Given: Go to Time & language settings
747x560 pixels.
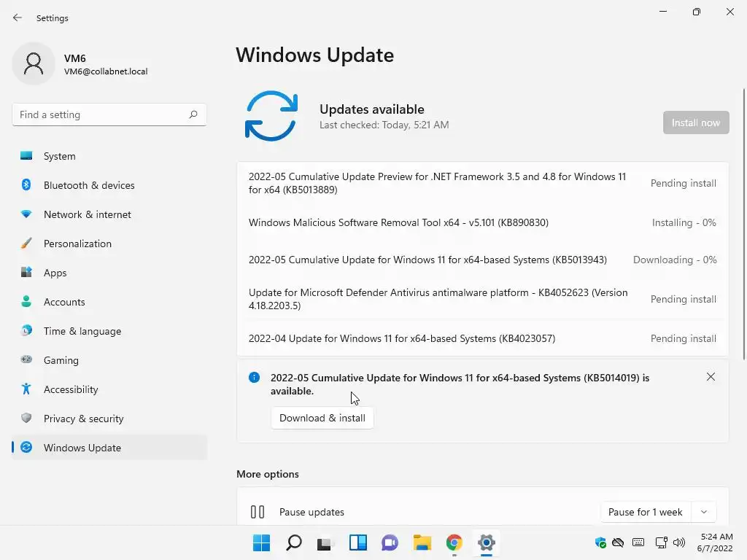Looking at the screenshot, I should click(109, 331).
